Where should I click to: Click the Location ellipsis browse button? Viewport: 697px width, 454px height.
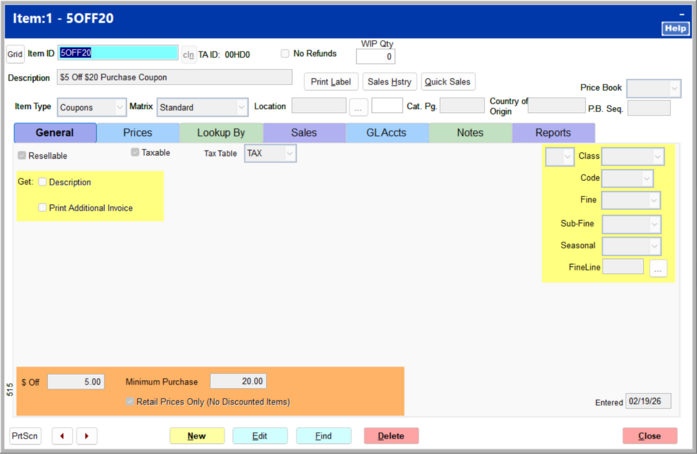[x=358, y=107]
